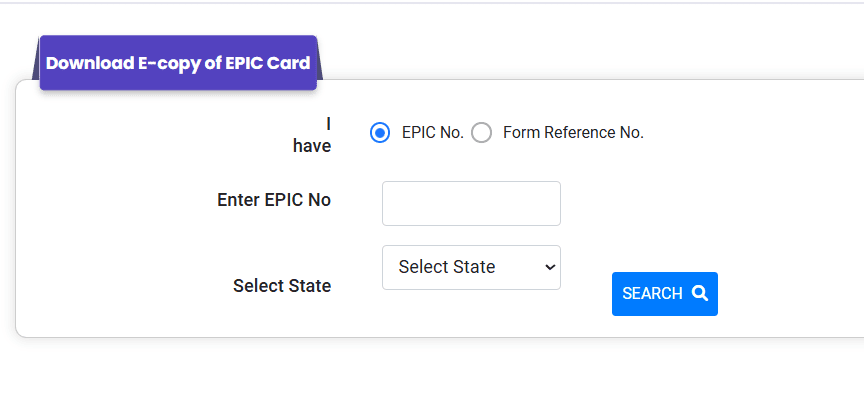Select the EPIC No. radio button

tap(380, 133)
